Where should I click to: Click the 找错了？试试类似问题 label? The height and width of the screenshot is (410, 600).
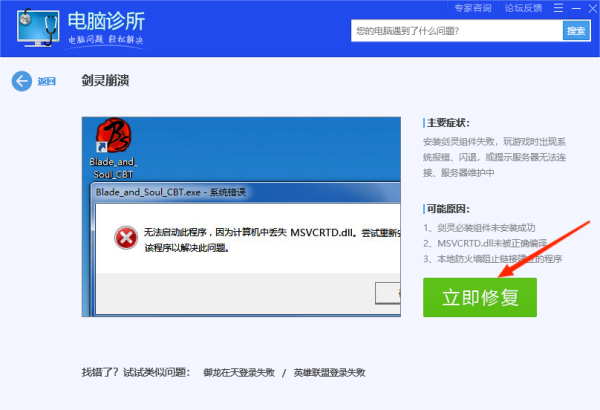pos(135,372)
